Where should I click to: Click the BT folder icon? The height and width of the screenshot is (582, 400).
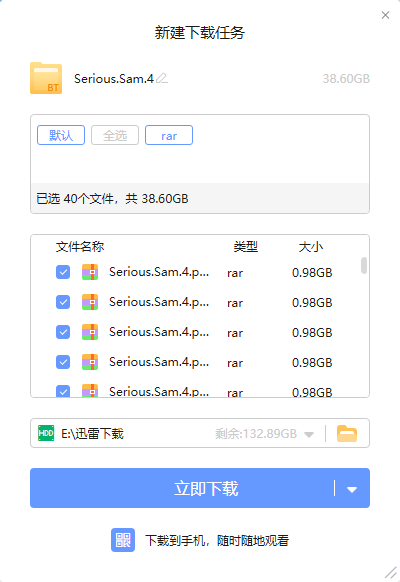(x=46, y=78)
